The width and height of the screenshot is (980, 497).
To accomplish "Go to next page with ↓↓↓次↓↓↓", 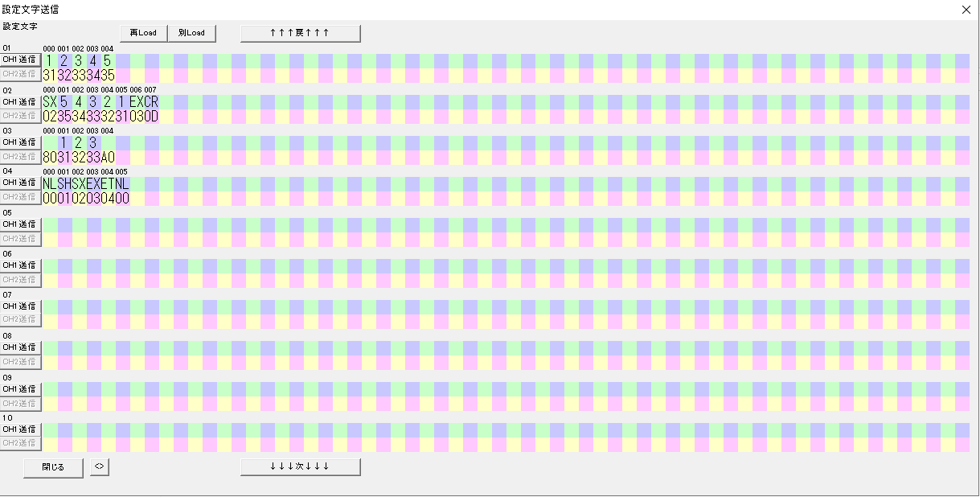I will point(300,466).
